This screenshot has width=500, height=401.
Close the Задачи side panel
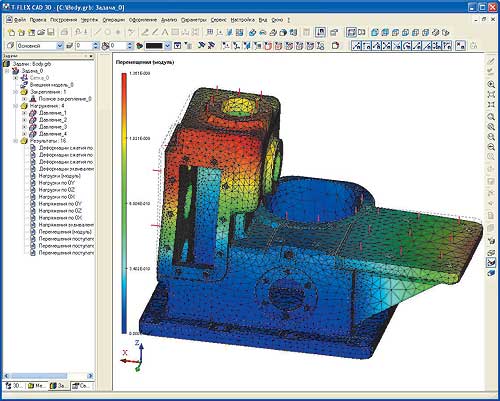pos(91,56)
